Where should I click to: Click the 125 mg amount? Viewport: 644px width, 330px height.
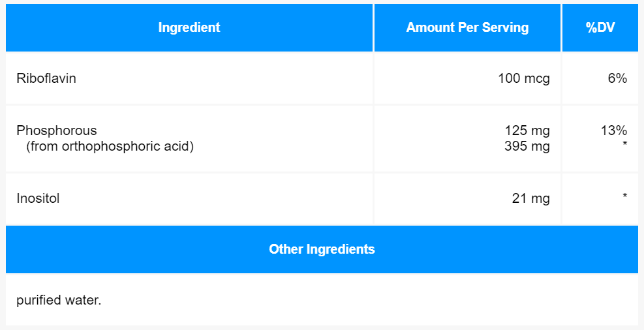tap(527, 130)
